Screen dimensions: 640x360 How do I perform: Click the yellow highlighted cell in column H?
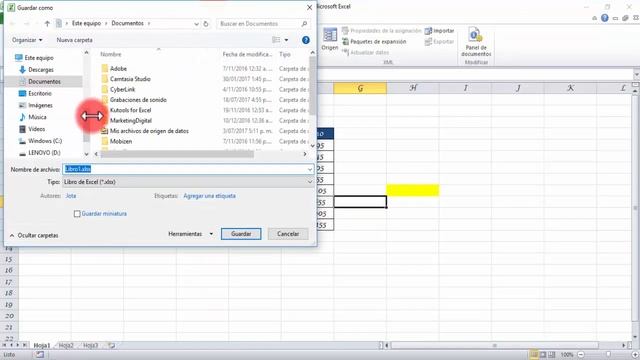(413, 190)
